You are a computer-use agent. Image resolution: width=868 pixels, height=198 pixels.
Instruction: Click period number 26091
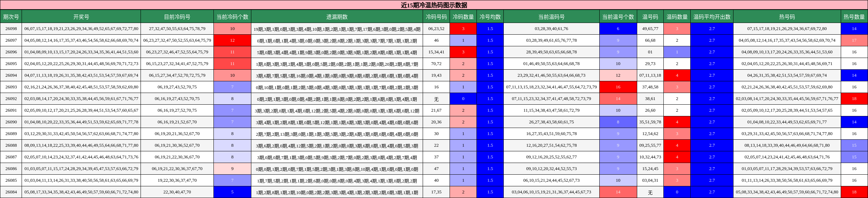tap(11, 110)
